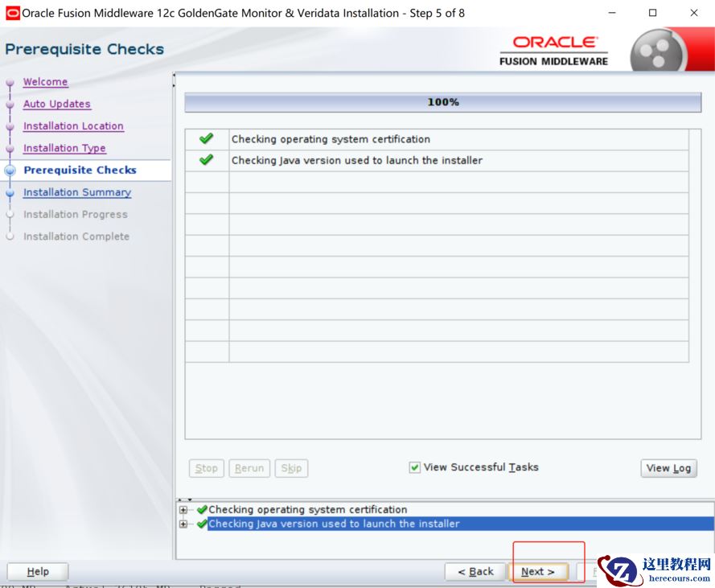The height and width of the screenshot is (588, 715).
Task: Expand Java version check tree node
Action: [x=183, y=524]
